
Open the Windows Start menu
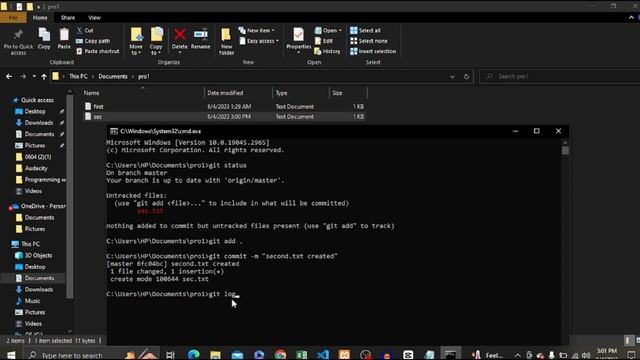click(x=11, y=355)
